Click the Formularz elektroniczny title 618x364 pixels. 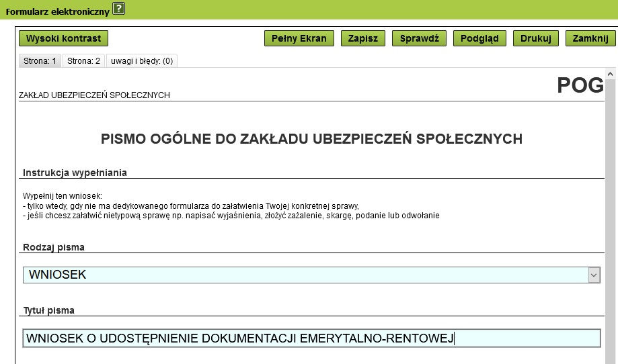(58, 11)
